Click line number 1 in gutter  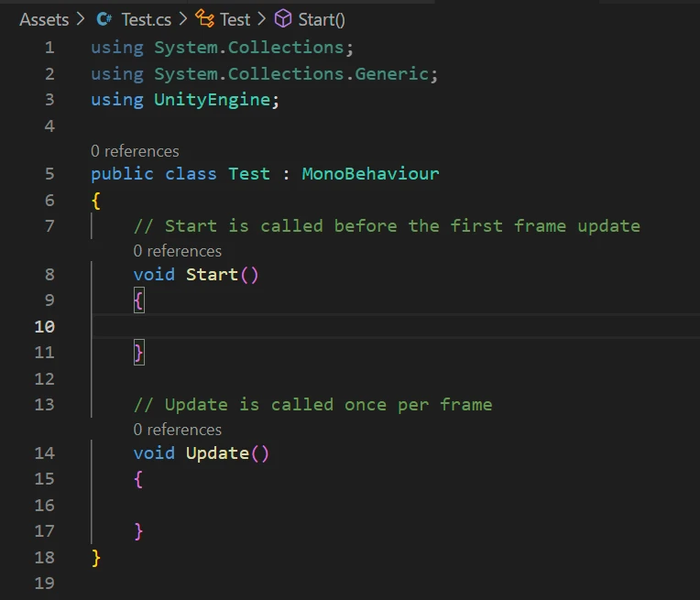(49, 48)
